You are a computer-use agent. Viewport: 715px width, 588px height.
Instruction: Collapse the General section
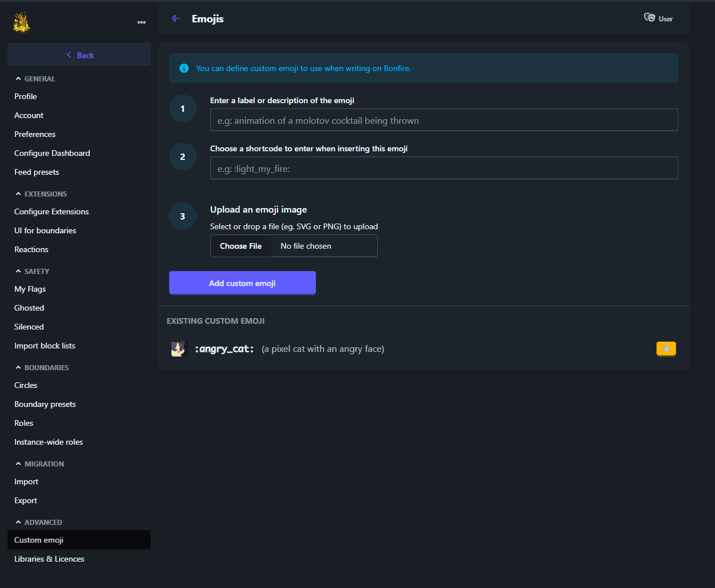pyautogui.click(x=18, y=79)
